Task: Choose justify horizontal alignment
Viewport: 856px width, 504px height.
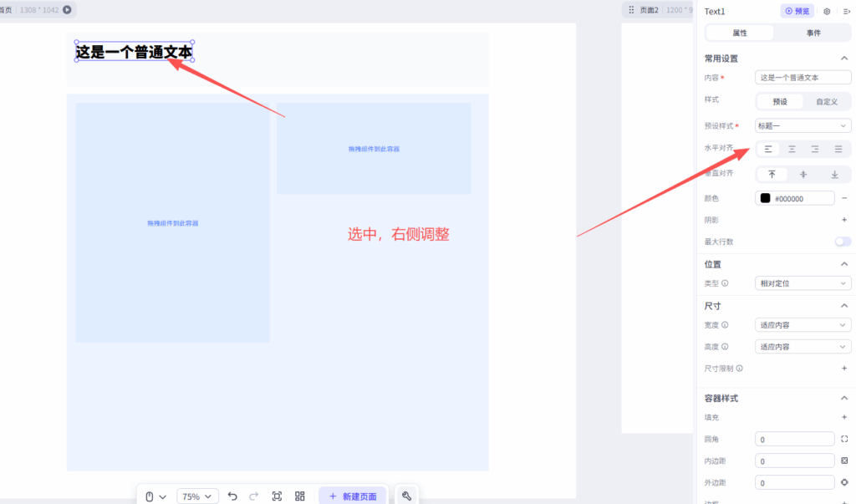Action: [838, 150]
